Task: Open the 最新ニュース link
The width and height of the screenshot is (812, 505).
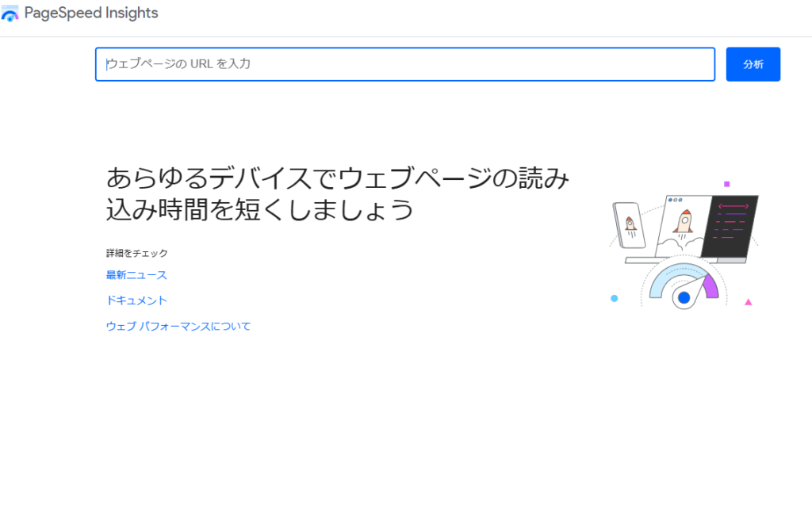Action: tap(136, 275)
